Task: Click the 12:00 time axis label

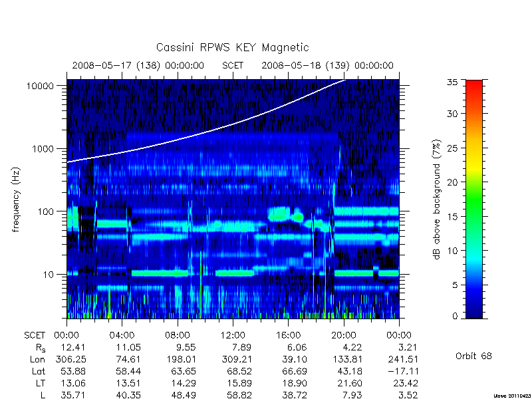Action: [x=233, y=336]
